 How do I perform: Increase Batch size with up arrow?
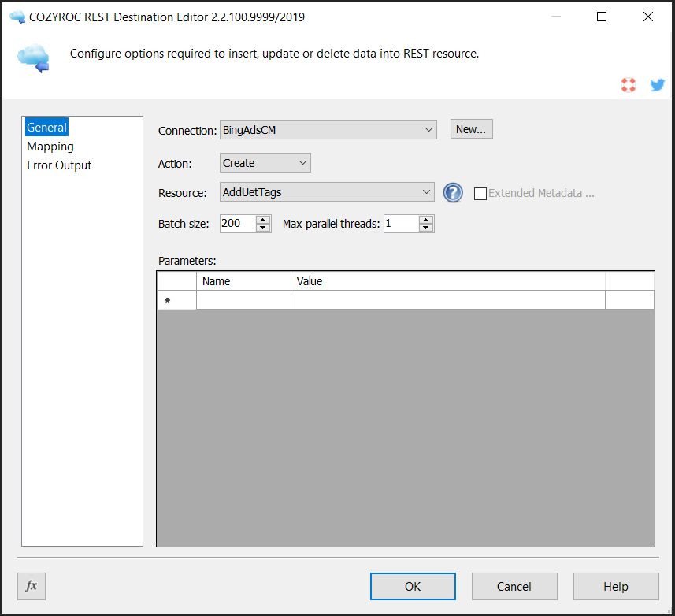[x=262, y=220]
